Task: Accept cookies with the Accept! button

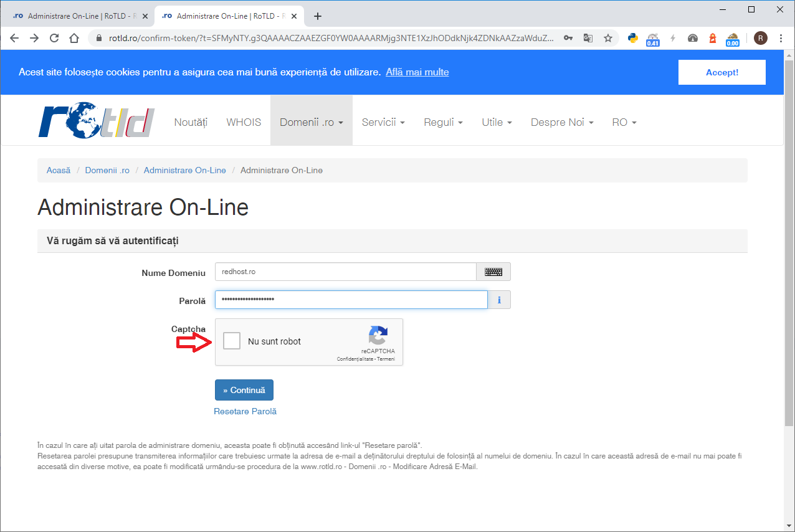Action: (x=721, y=72)
